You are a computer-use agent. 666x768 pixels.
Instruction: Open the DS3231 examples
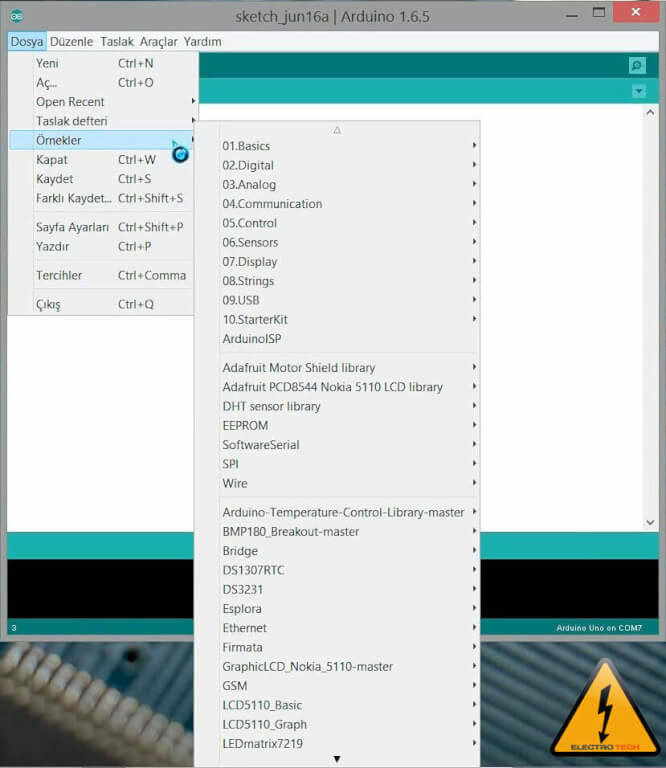(x=337, y=589)
